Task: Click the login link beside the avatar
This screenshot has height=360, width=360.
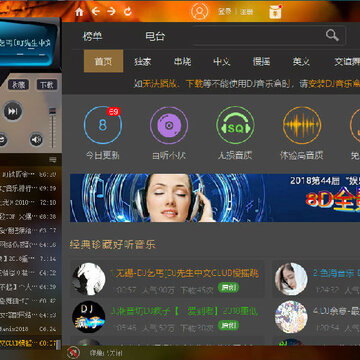Action: click(x=224, y=12)
